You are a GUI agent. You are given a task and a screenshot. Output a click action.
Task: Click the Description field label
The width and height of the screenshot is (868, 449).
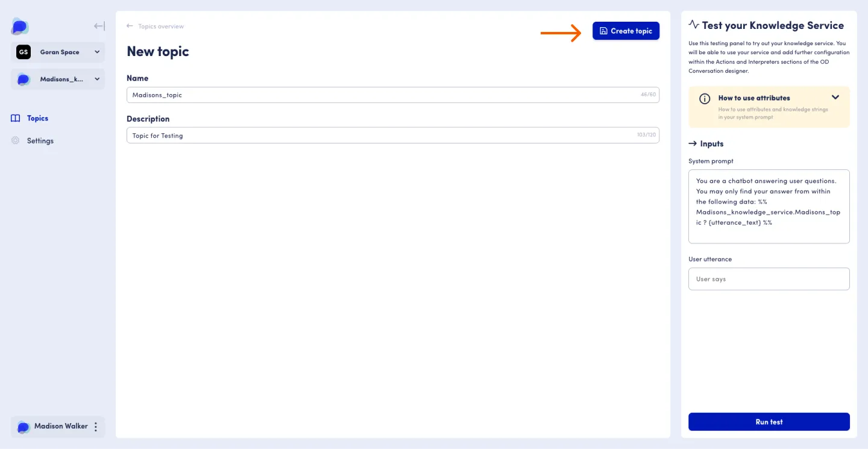(x=148, y=119)
